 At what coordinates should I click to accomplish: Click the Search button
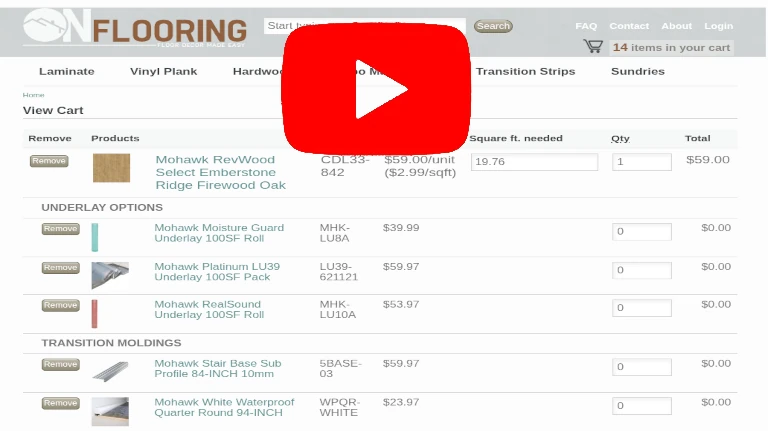click(493, 26)
